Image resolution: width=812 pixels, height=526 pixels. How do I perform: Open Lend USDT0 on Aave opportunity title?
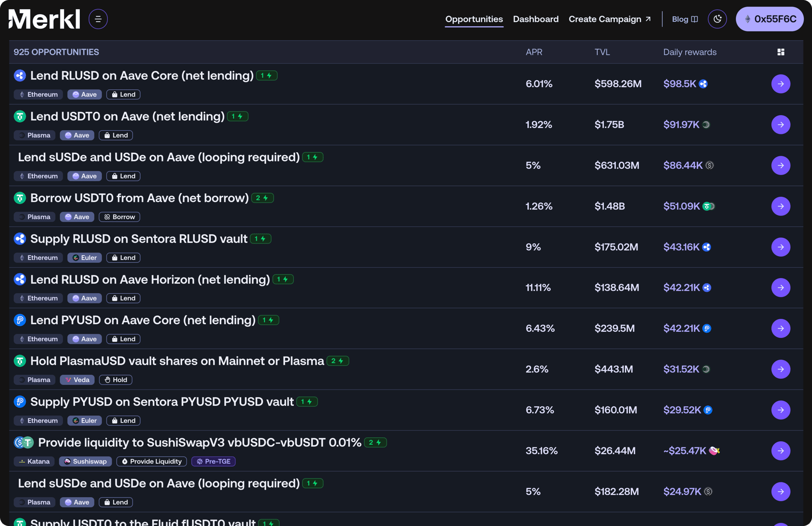pos(127,117)
